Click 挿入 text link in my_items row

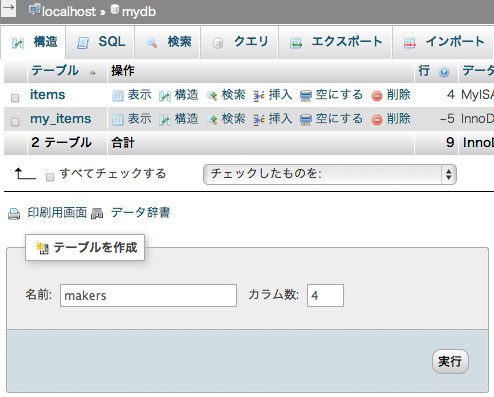tap(281, 119)
